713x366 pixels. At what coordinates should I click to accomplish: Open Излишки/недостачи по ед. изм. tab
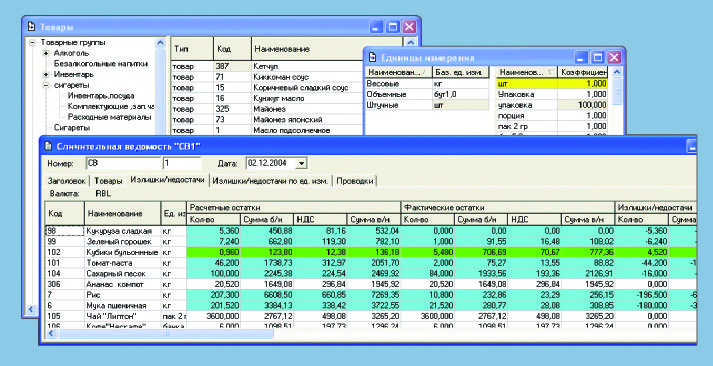[x=270, y=180]
